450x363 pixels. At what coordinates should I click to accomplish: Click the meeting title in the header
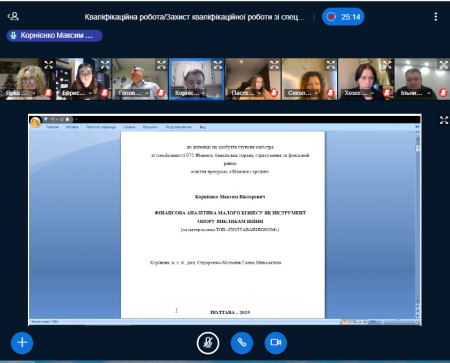pos(194,17)
